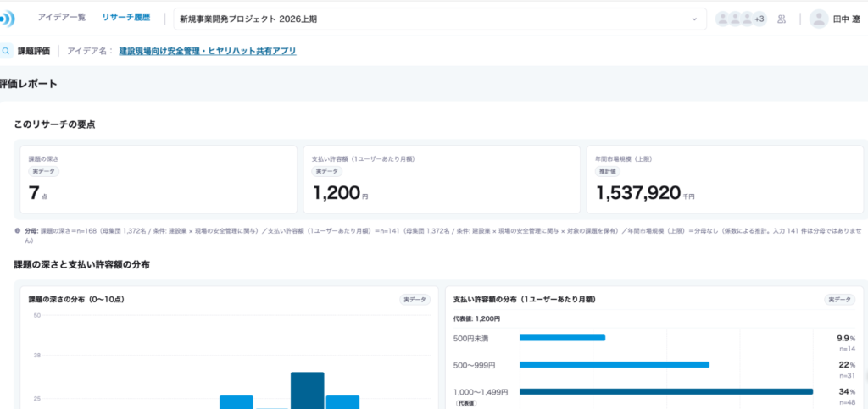Select the 34% value
The image size is (868, 409).
pos(847,391)
